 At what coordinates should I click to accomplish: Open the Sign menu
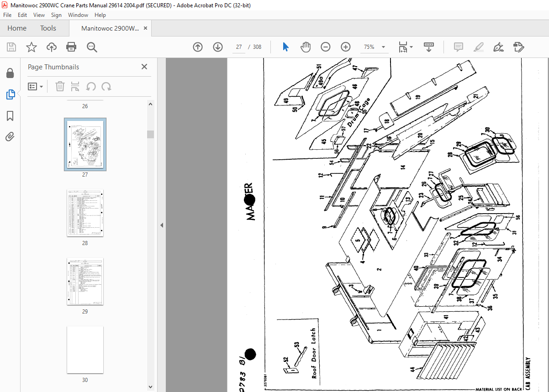coord(56,15)
